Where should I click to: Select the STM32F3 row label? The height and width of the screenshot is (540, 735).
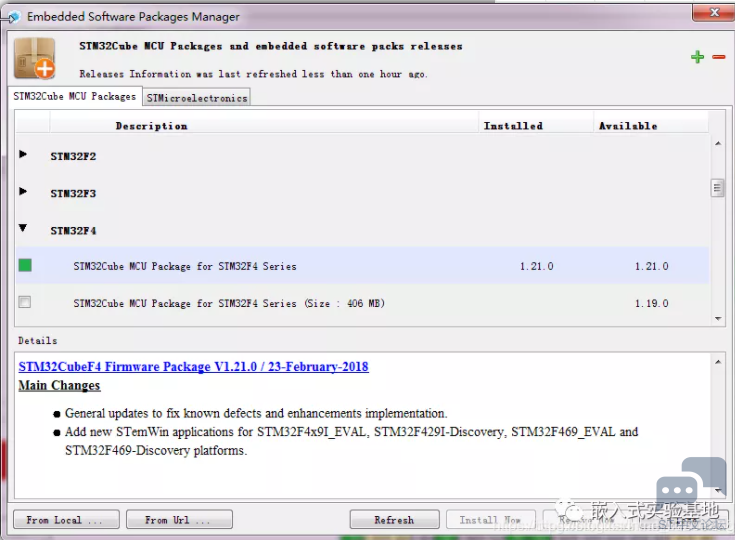(x=73, y=194)
